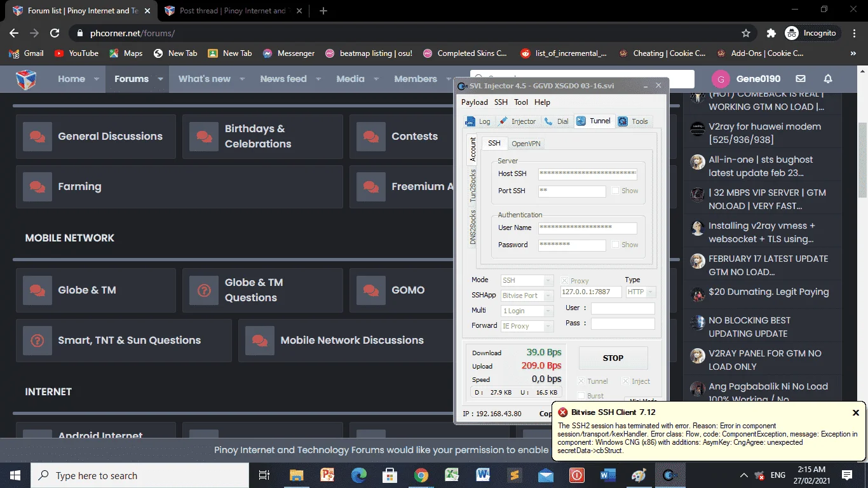Open the Gmail bookmark
Viewport: 868px width, 488px height.
coord(26,53)
